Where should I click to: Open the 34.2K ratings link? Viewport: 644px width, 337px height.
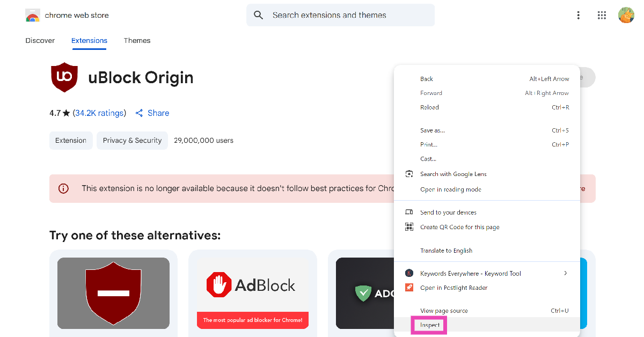(99, 113)
